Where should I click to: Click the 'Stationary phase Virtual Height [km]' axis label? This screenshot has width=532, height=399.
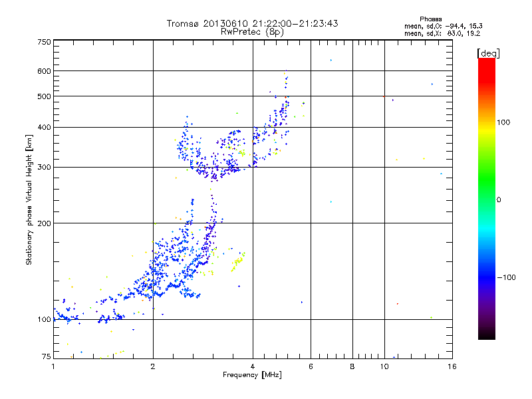point(29,200)
